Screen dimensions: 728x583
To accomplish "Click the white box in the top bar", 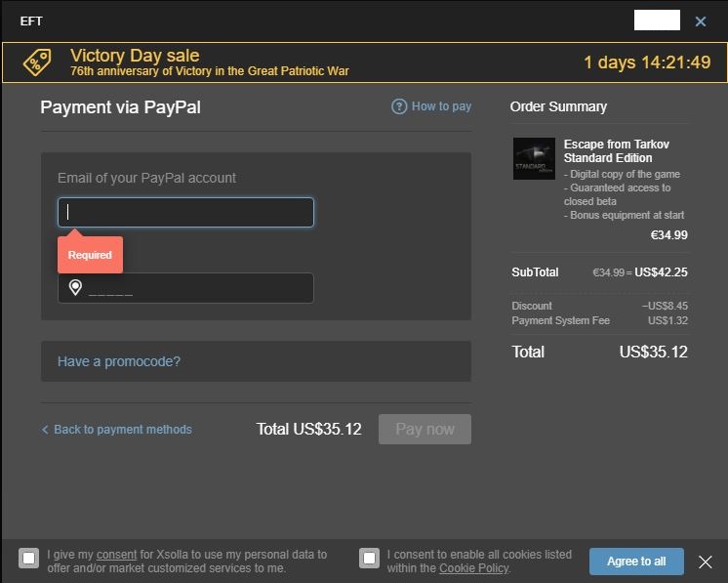I will tap(657, 21).
